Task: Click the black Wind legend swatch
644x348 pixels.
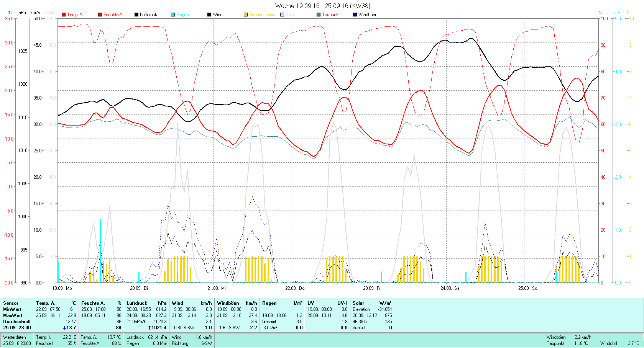Action: 209,15
